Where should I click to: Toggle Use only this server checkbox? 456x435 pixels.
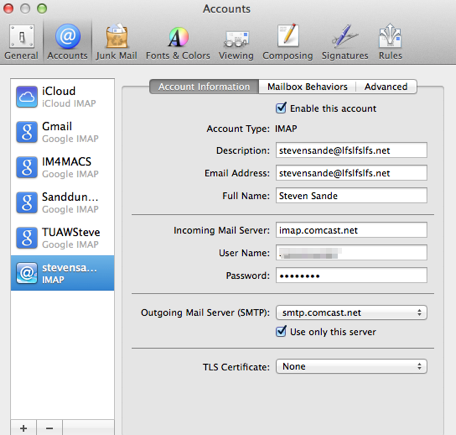coord(281,331)
